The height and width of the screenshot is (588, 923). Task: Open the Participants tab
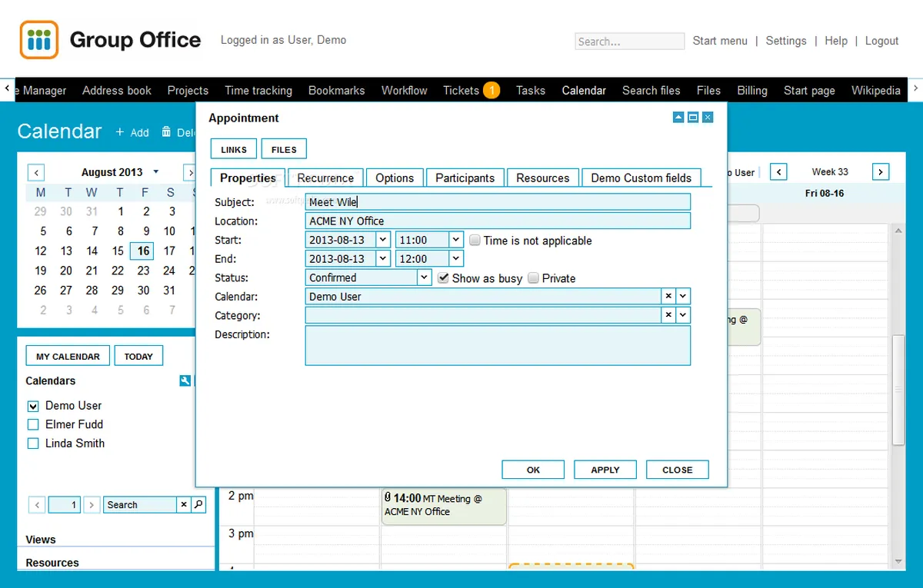pyautogui.click(x=465, y=178)
